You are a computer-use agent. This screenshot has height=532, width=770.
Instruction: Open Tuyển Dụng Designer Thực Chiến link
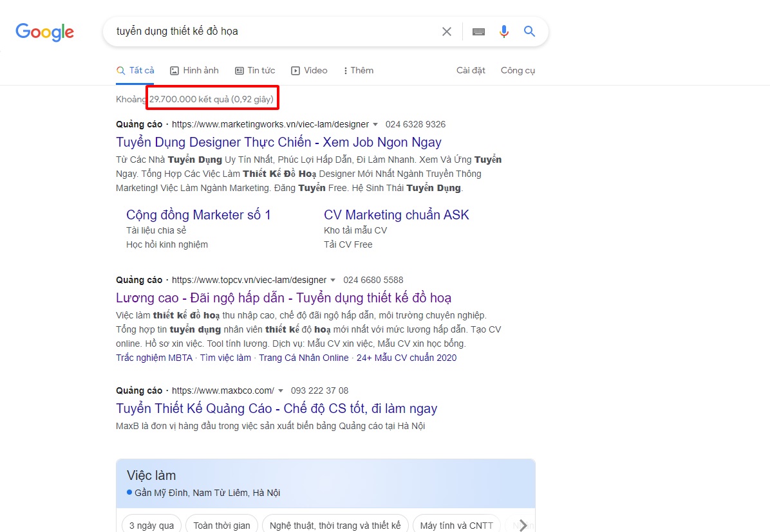[x=278, y=142]
